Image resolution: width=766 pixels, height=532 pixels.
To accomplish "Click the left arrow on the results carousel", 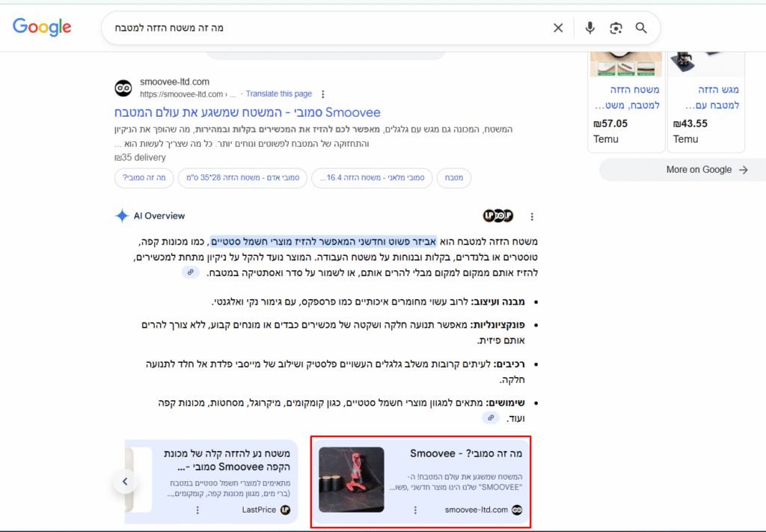I will point(125,481).
